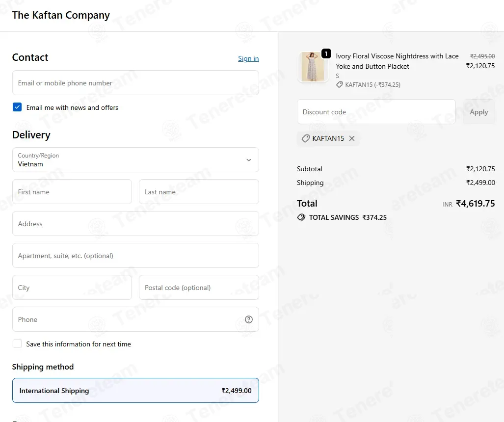Click the total amount ₹4,619.75
504x422 pixels.
point(476,204)
